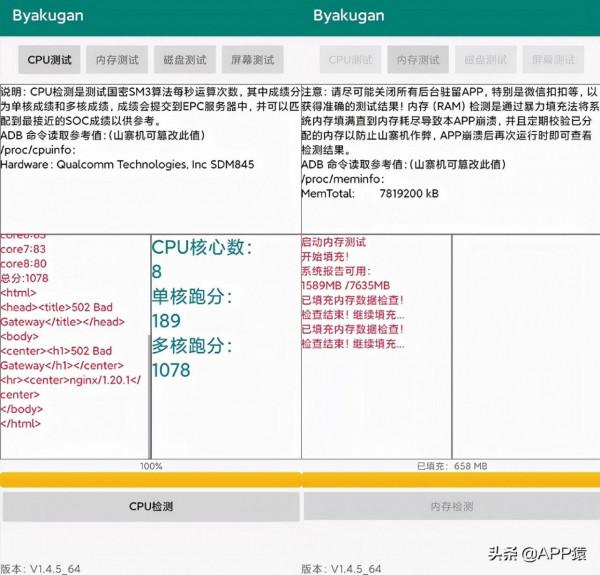Select the core7:83 log entry

[x=23, y=249]
